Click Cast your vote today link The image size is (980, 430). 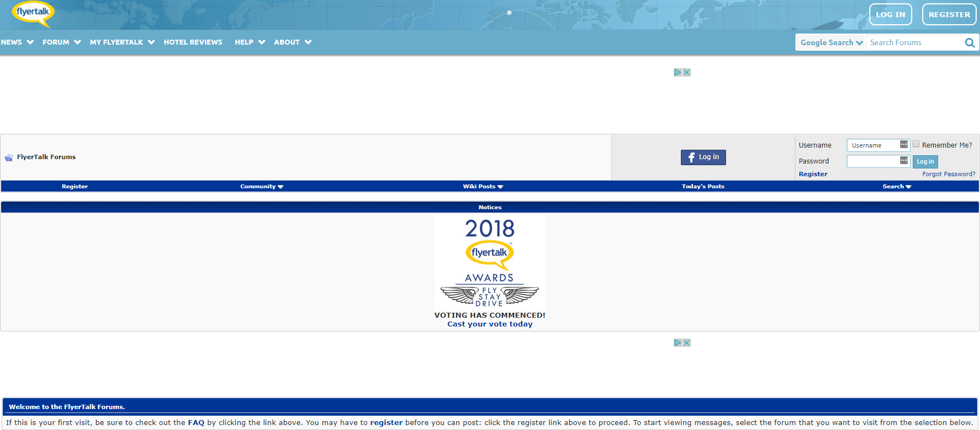pos(490,324)
